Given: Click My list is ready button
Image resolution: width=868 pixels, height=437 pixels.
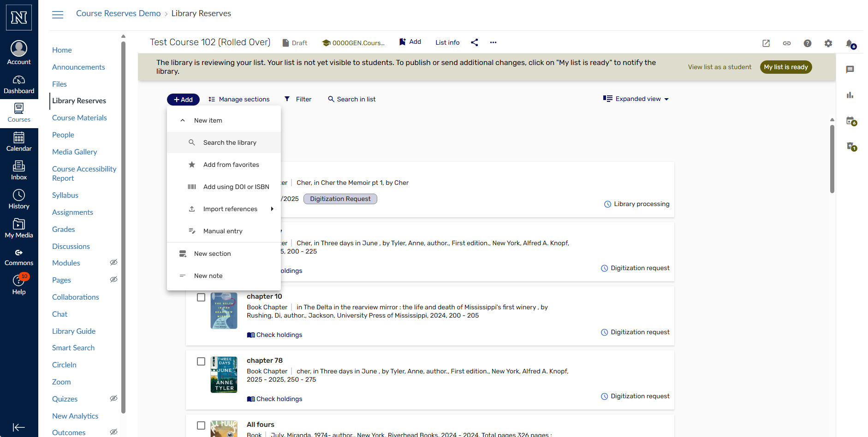Looking at the screenshot, I should [786, 67].
